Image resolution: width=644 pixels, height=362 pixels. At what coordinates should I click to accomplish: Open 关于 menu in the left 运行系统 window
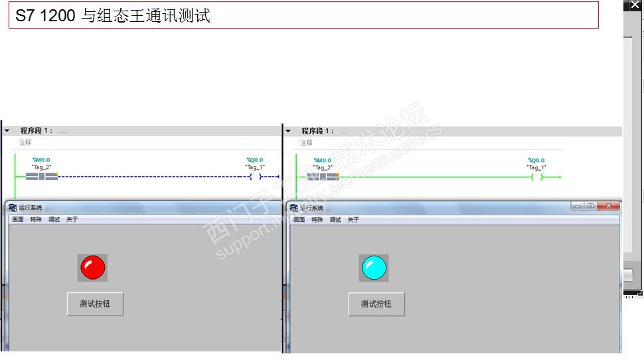[72, 219]
